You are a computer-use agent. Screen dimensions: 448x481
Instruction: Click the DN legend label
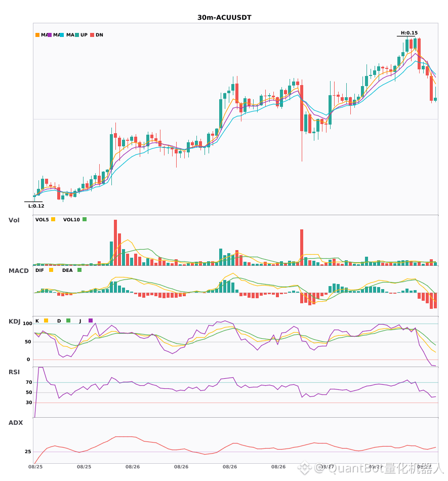99,35
